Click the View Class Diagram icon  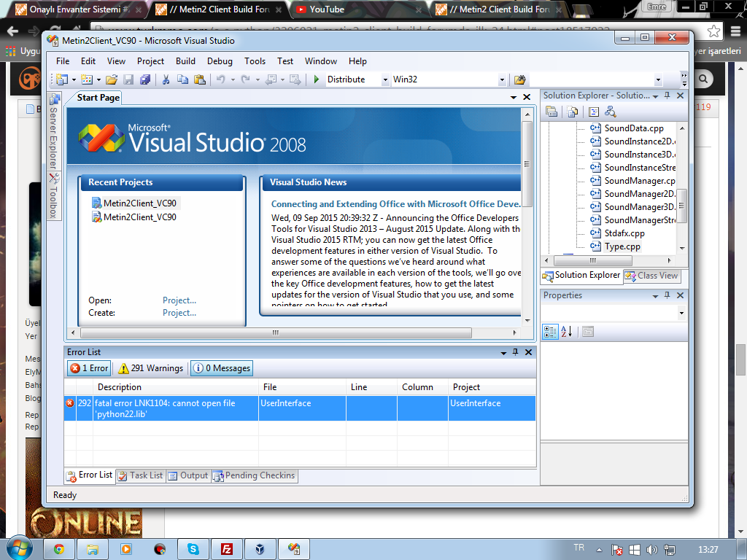click(611, 112)
